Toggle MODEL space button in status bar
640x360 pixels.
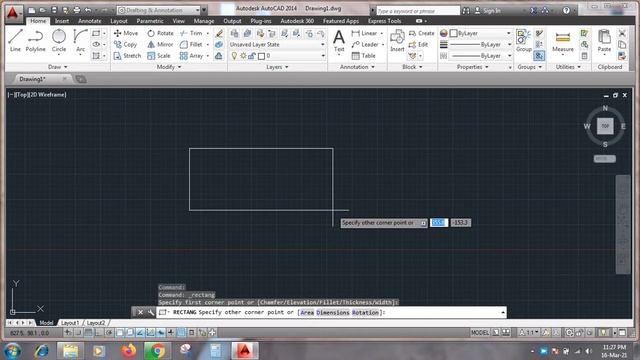coord(480,333)
